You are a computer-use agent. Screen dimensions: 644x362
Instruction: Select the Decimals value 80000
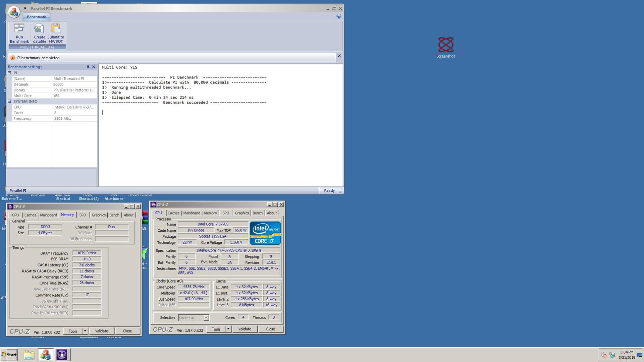click(74, 84)
